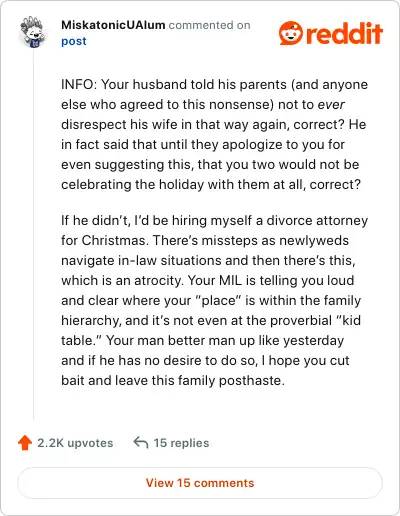The image size is (400, 516).
Task: Click the "reddit" wordmark text
Action: point(345,33)
